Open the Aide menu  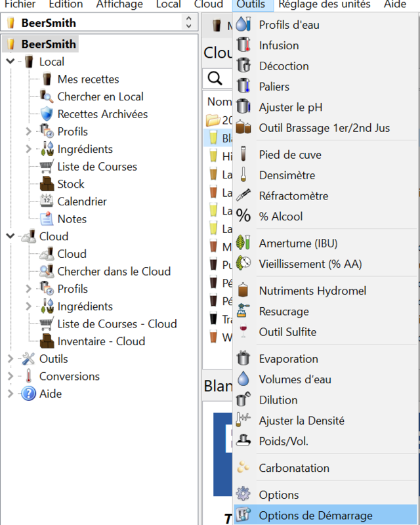pos(395,5)
